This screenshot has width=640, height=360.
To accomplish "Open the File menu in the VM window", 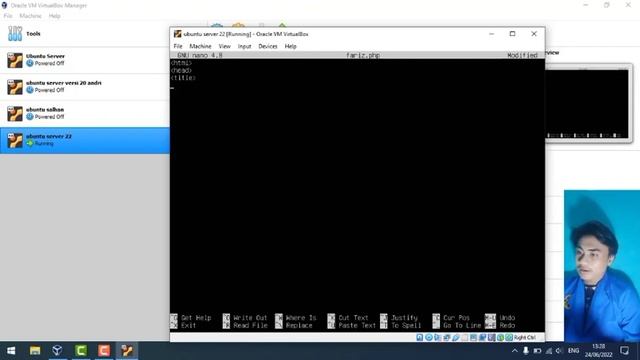I will [x=178, y=46].
